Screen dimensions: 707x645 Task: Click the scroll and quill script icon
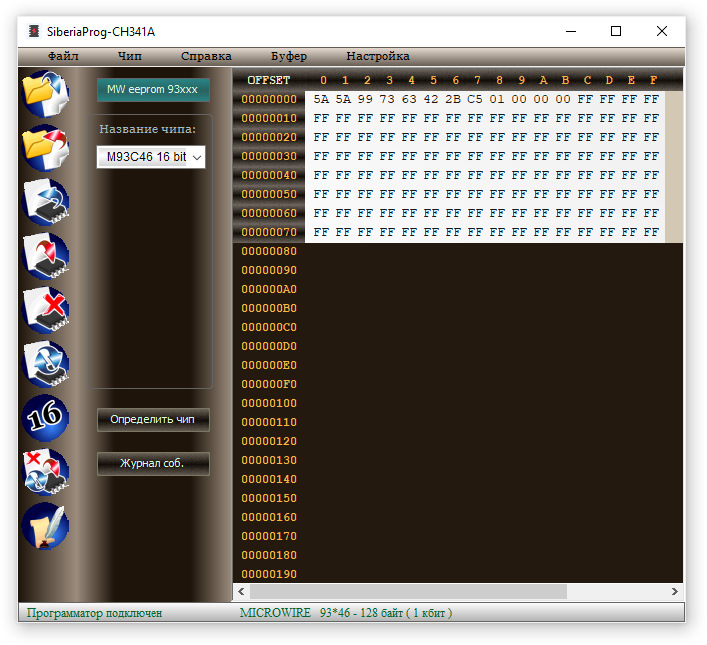[x=45, y=525]
